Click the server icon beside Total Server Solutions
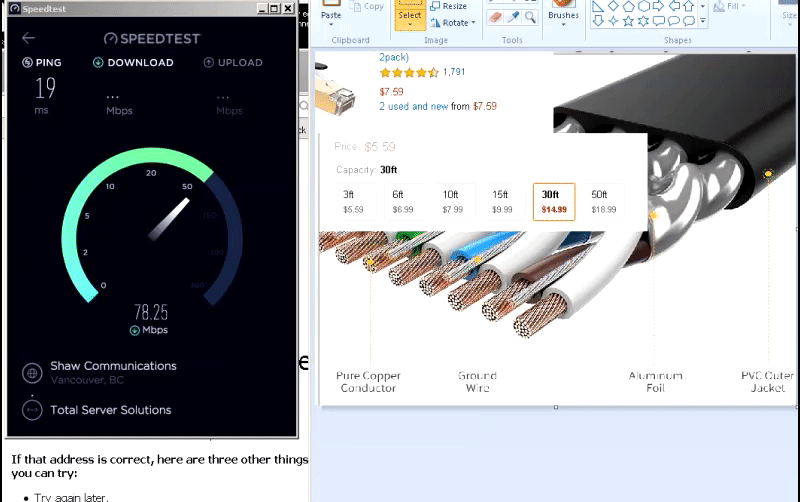Screen dimensions: 800x502 [x=32, y=410]
